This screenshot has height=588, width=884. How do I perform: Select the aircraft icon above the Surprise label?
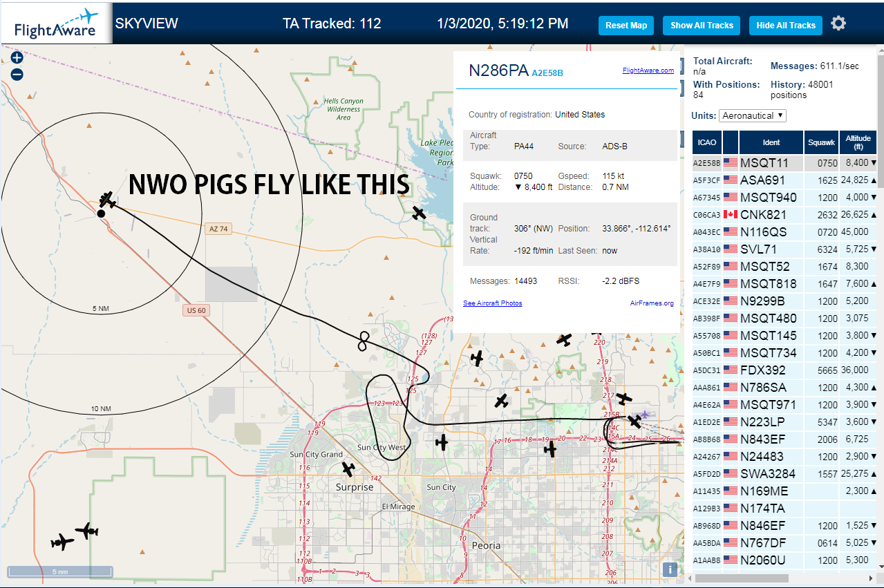348,469
